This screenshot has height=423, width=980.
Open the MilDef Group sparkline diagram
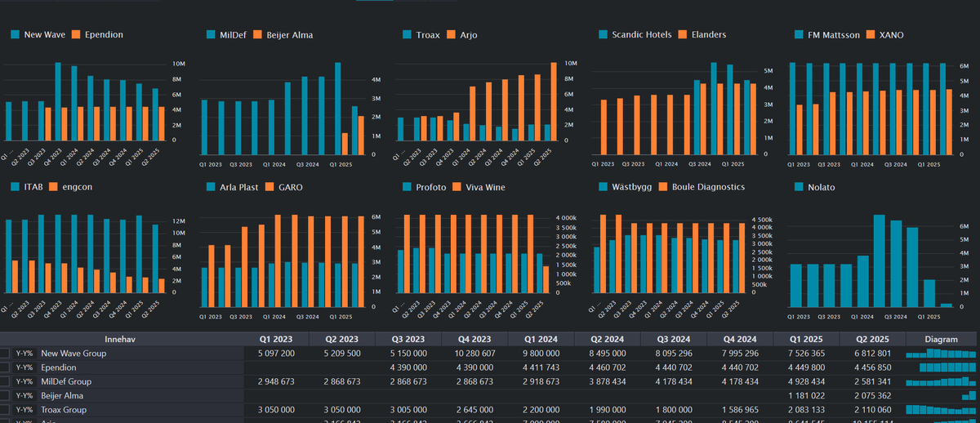(941, 381)
